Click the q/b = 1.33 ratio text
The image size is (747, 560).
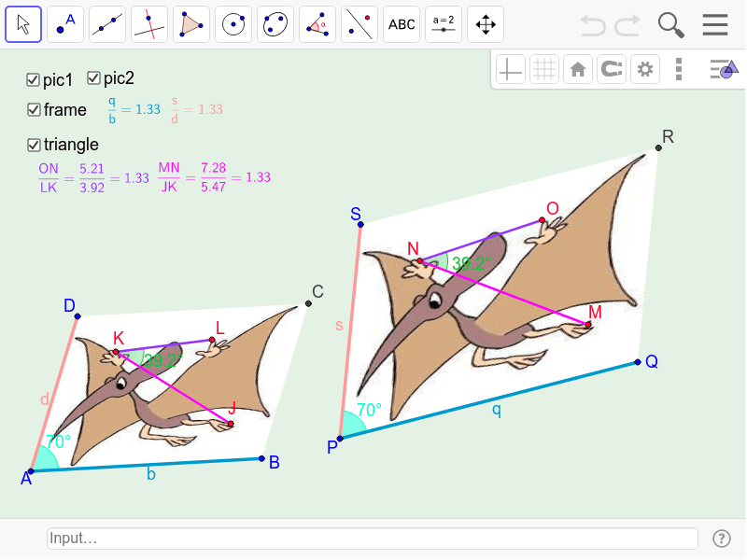[134, 110]
